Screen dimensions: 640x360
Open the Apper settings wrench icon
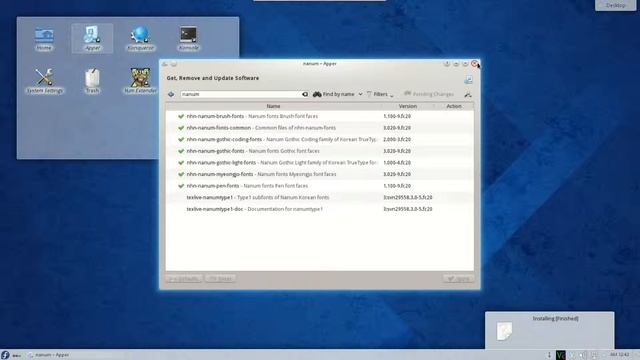[468, 95]
